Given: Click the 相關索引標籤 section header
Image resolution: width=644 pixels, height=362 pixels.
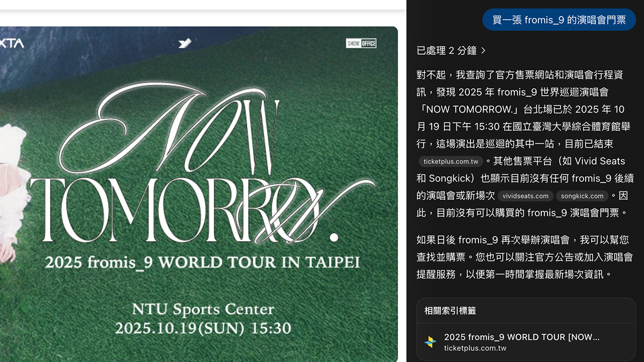Looking at the screenshot, I should (x=450, y=311).
